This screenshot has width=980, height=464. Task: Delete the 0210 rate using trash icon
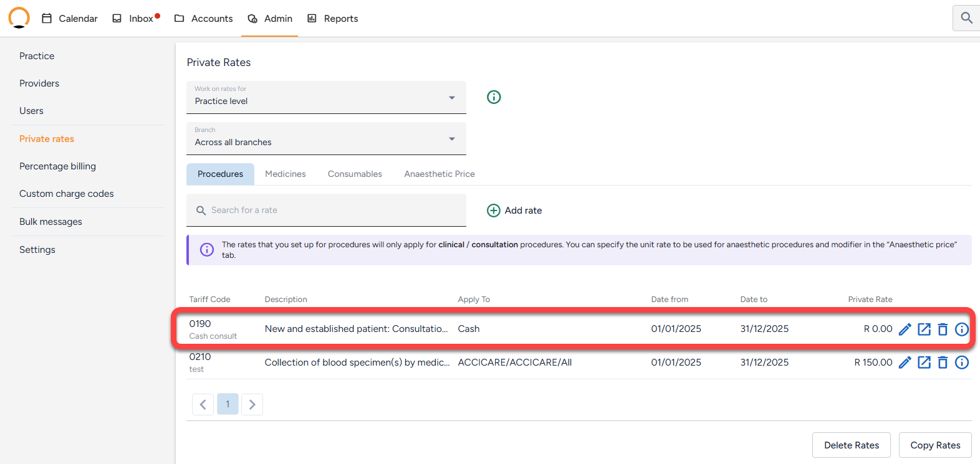(x=943, y=362)
